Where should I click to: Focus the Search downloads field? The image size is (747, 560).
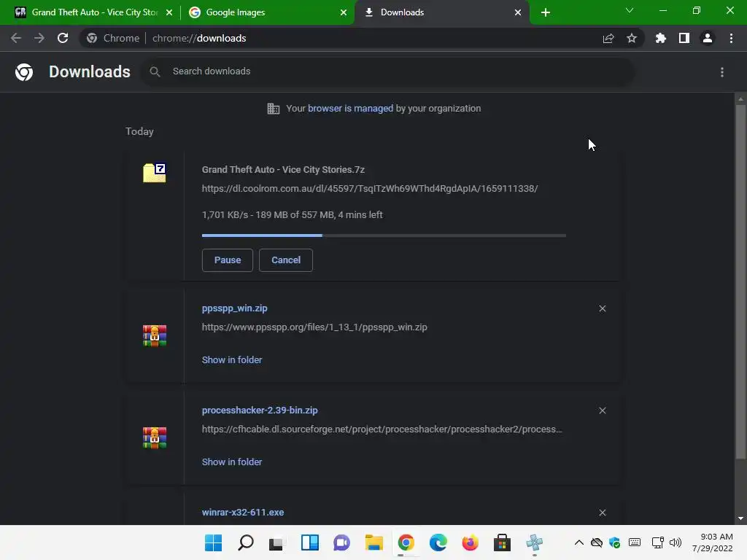tap(388, 71)
